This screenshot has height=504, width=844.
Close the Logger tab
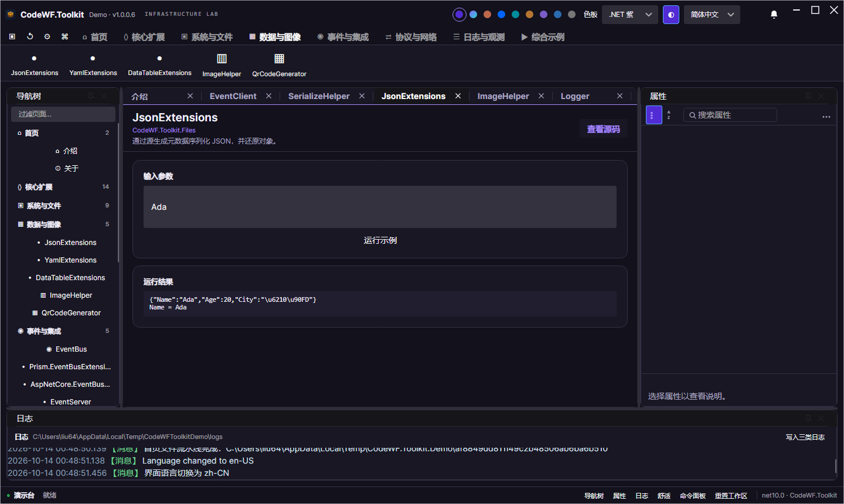click(620, 96)
